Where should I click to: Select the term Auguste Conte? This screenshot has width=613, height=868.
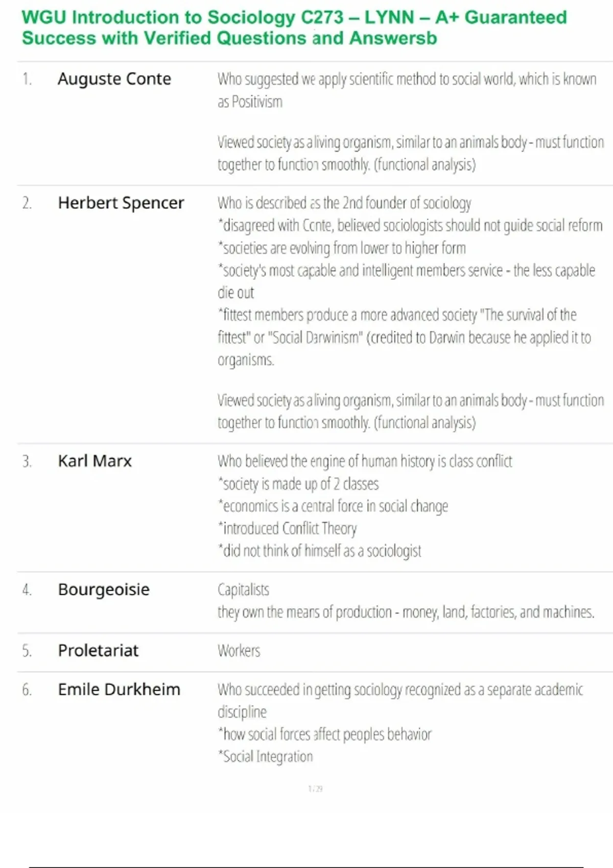click(x=114, y=79)
